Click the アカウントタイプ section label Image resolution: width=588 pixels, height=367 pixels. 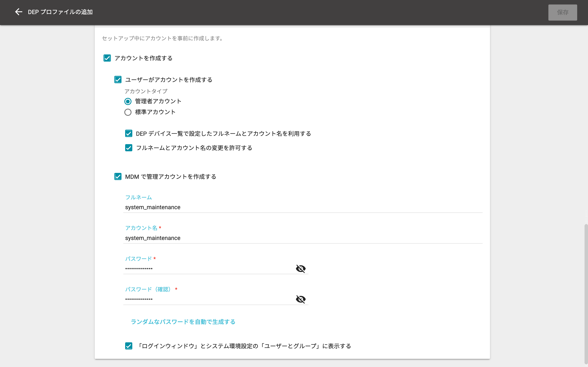(146, 91)
